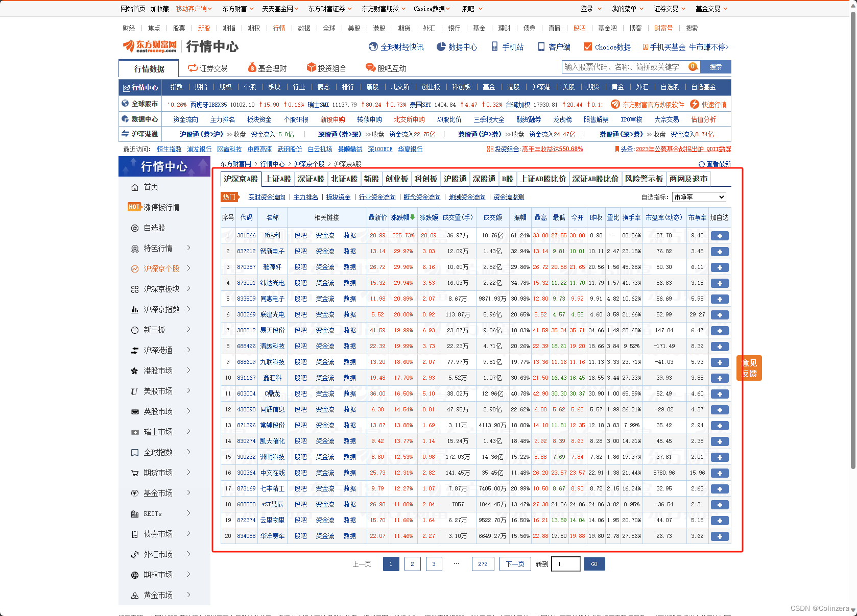Click the 自选股 sidebar icon

click(135, 228)
